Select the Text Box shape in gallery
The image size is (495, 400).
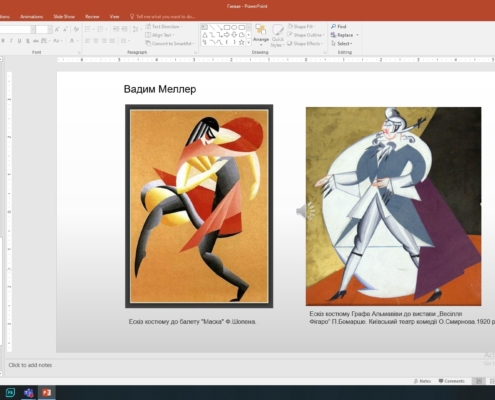205,27
